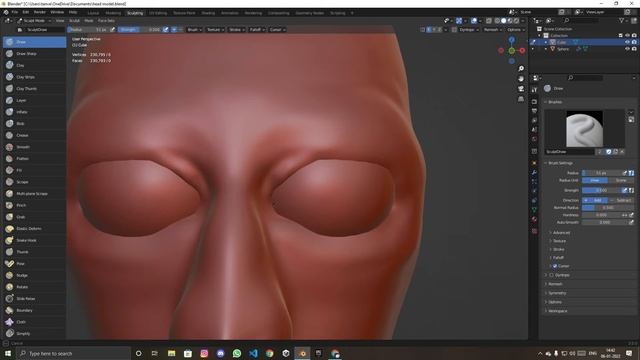
Task: Select the Rotate brush tool
Action: tap(34, 287)
